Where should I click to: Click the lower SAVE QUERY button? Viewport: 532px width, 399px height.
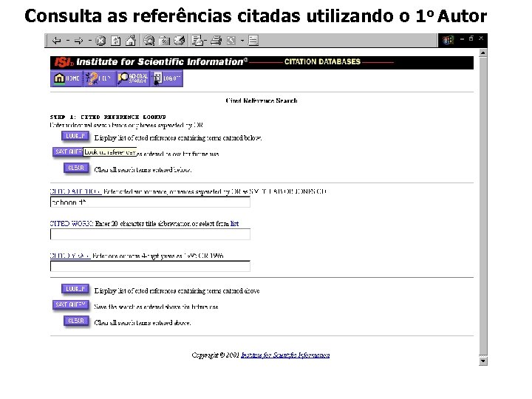pyautogui.click(x=71, y=304)
